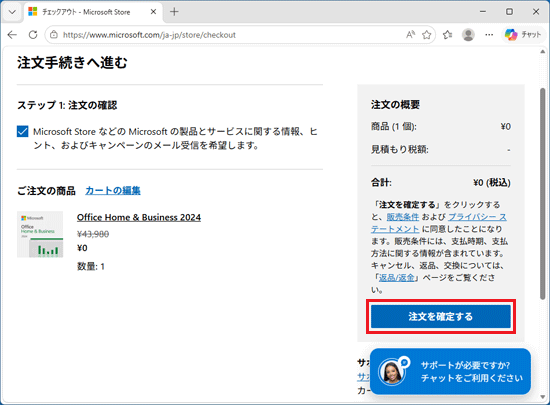Click the 注文の概要 heading
This screenshot has width=550, height=405.
click(395, 105)
